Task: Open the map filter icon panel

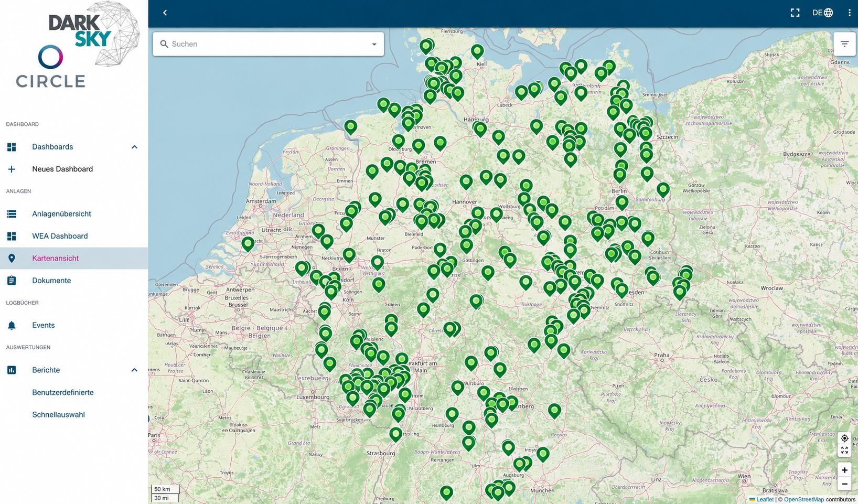Action: (x=844, y=44)
